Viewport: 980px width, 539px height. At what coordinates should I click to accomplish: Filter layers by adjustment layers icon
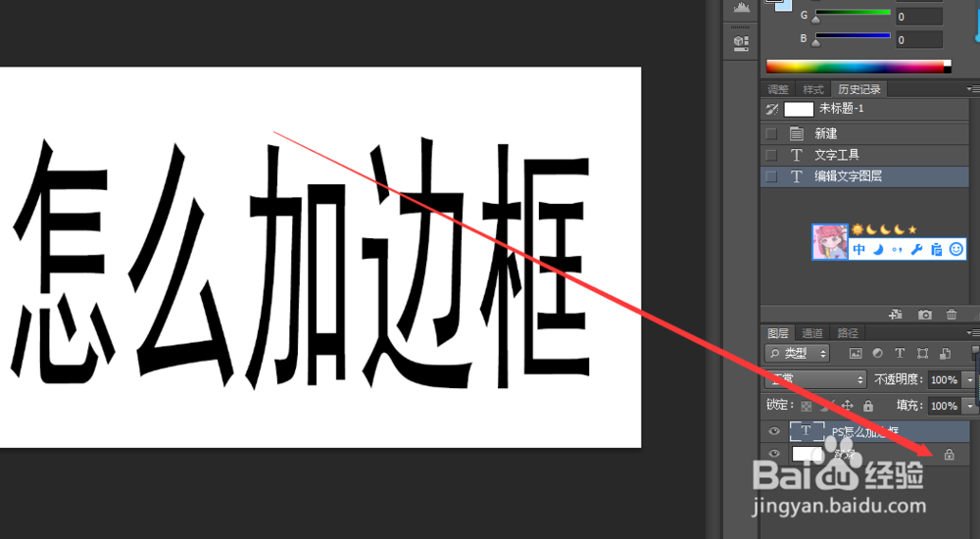877,353
